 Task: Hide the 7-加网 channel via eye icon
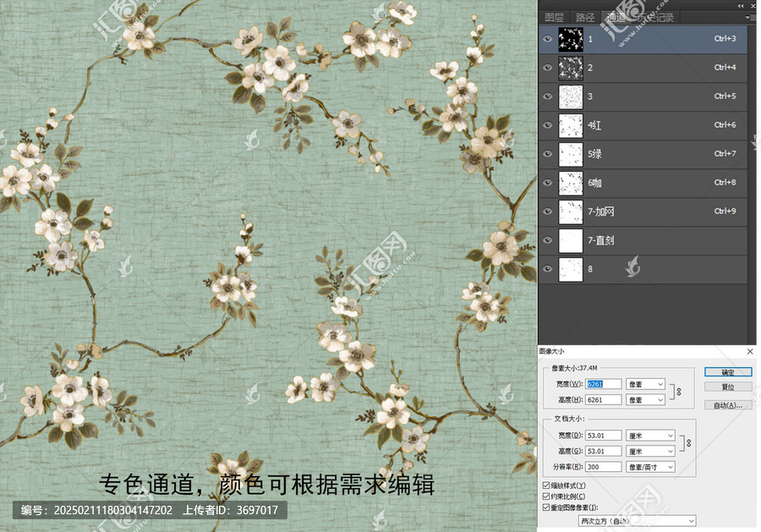pos(547,211)
